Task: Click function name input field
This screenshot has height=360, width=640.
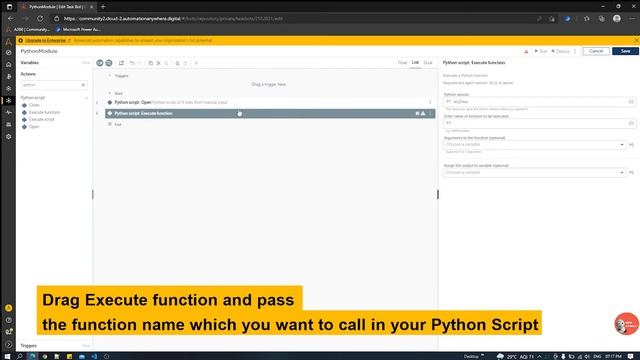Action: coord(535,123)
